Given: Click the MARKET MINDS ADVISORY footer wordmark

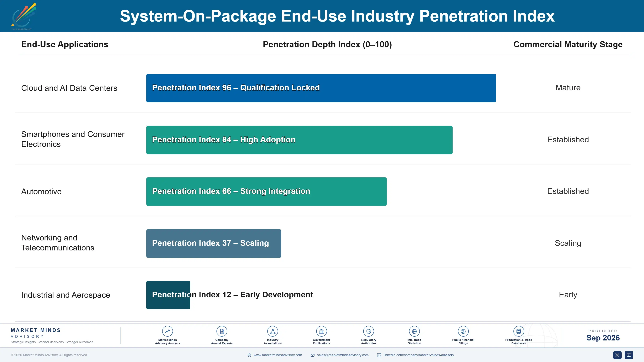Looking at the screenshot, I should (x=36, y=333).
